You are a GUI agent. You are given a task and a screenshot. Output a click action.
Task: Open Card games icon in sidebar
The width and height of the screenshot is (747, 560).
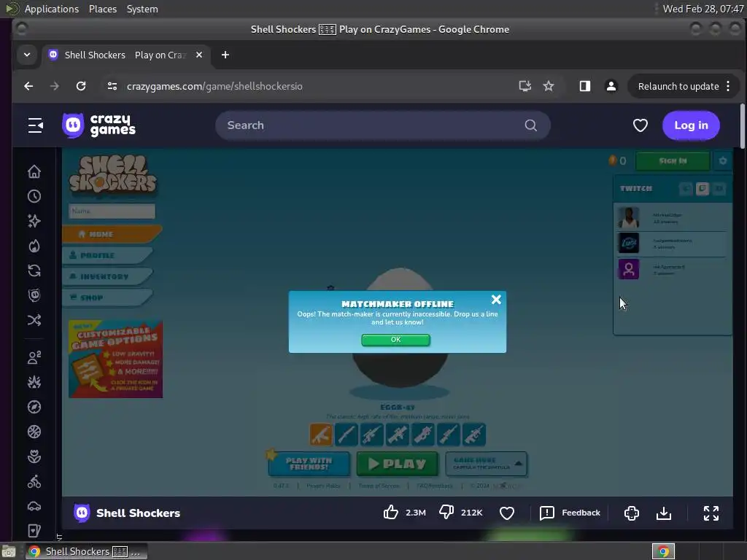[34, 531]
